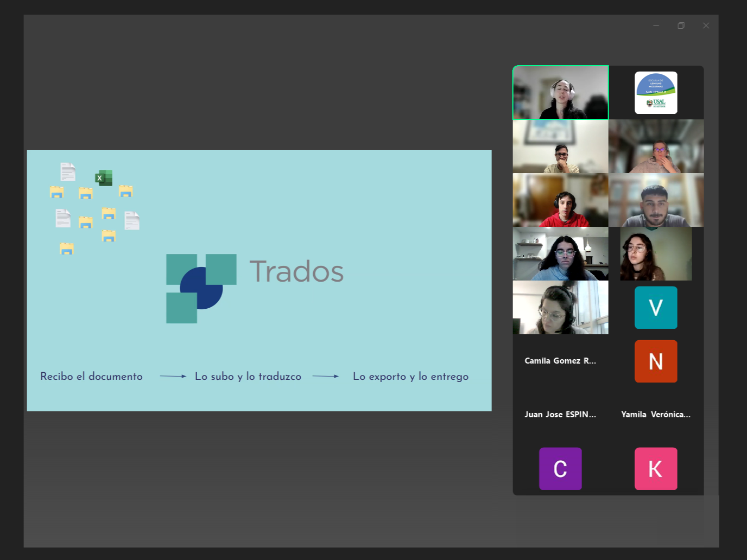The image size is (747, 560).
Task: Select the green-bordered active speaker video tile
Action: [561, 92]
